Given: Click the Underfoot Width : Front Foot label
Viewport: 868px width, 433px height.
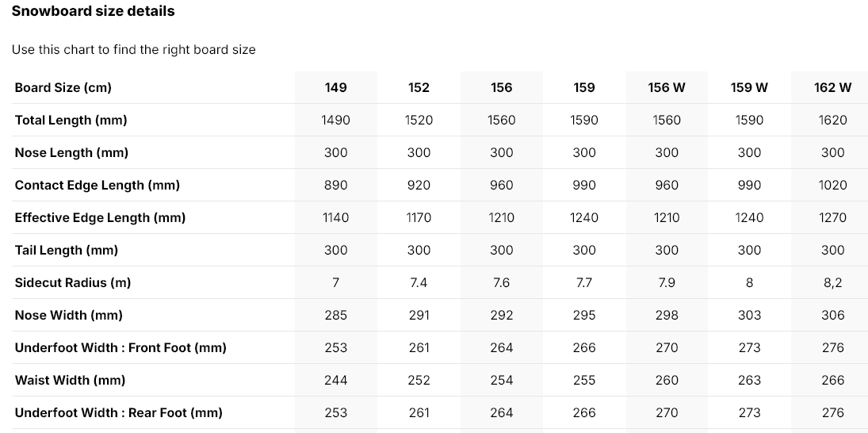Looking at the screenshot, I should pyautogui.click(x=120, y=347).
